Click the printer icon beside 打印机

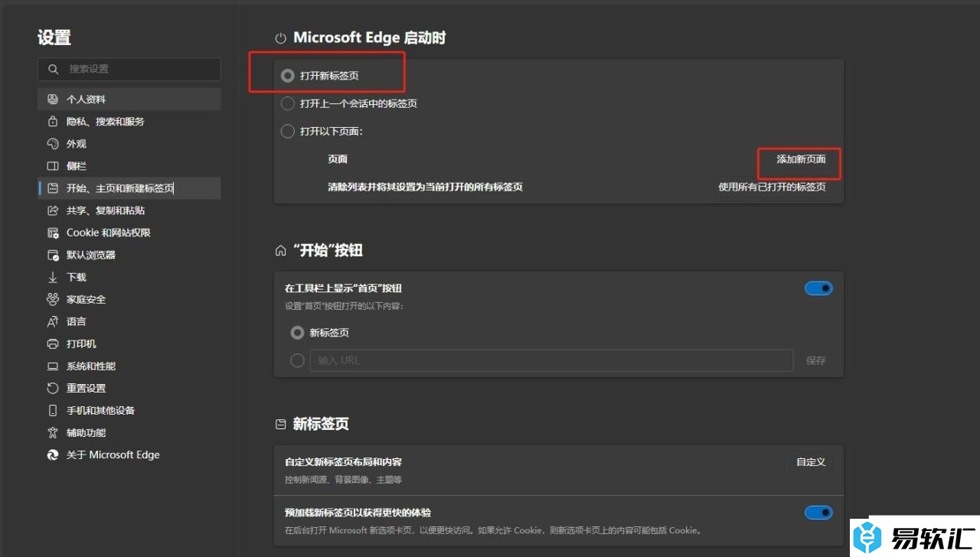[53, 344]
